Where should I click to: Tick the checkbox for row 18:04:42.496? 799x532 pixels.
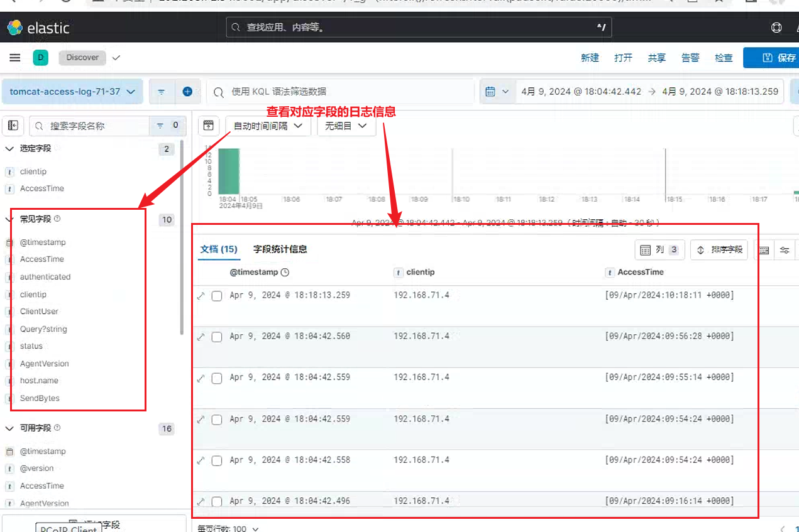pos(217,501)
